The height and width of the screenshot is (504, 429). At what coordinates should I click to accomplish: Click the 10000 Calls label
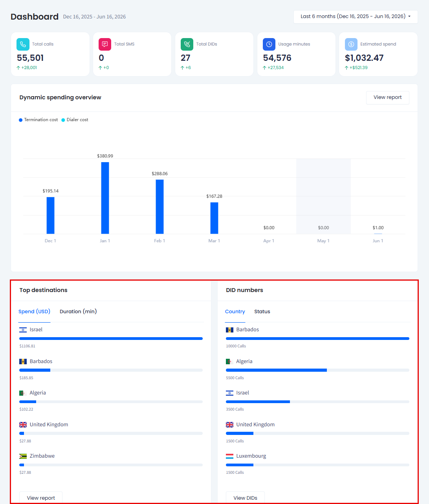236,346
